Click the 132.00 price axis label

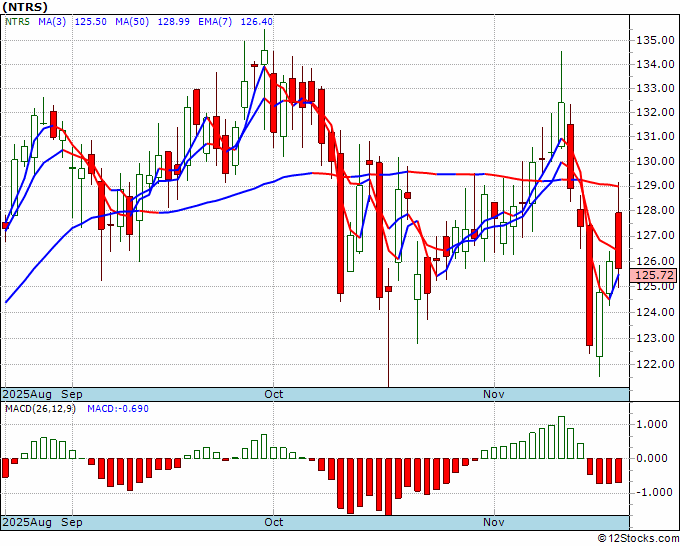point(655,112)
